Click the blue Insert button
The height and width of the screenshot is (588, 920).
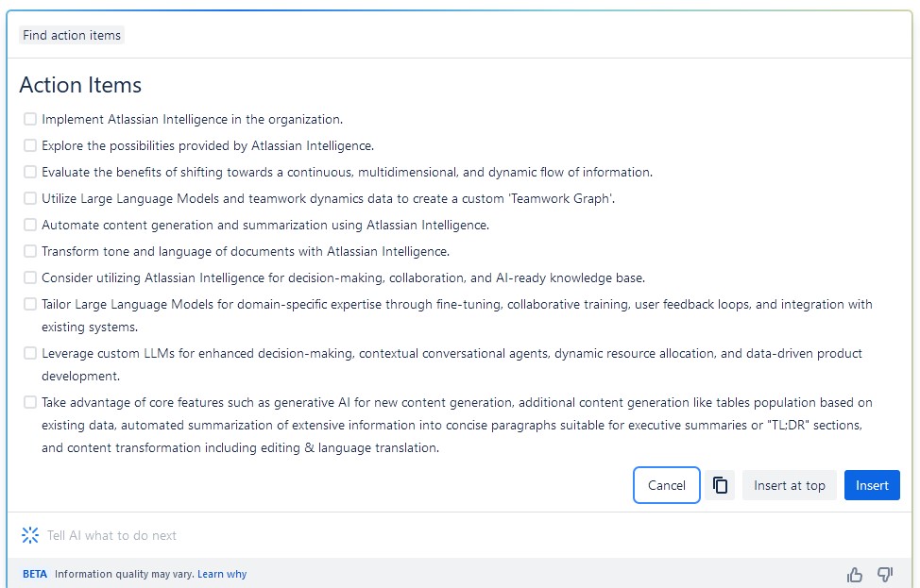871,485
